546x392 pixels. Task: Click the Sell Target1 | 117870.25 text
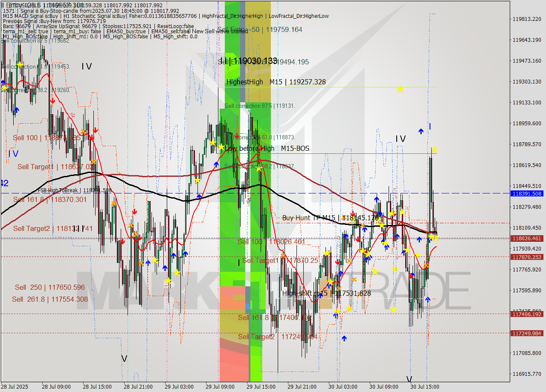click(279, 260)
